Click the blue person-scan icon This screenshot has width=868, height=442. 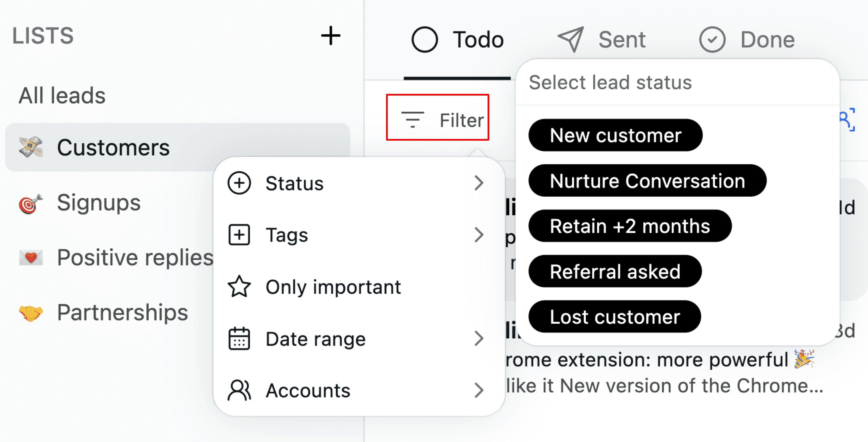coord(847,119)
